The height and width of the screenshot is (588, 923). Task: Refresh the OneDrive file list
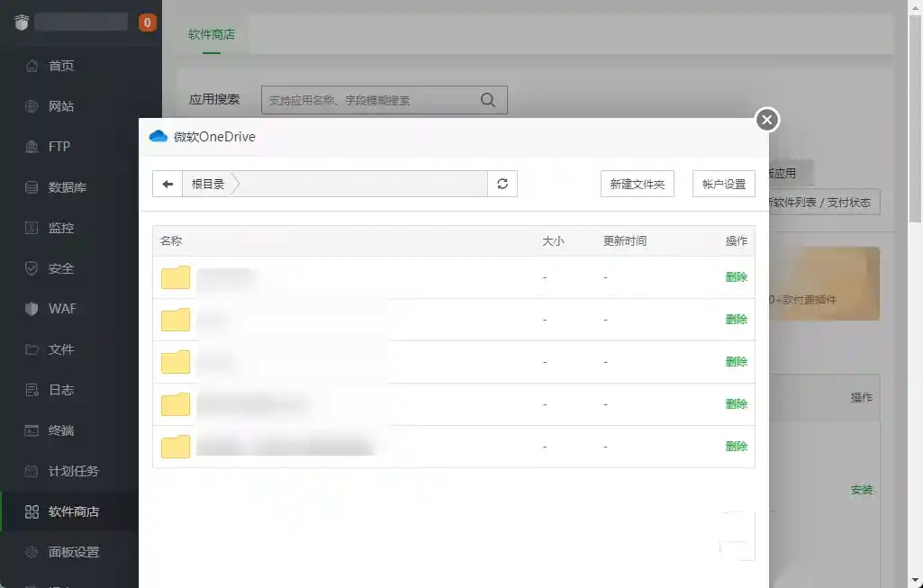[503, 184]
